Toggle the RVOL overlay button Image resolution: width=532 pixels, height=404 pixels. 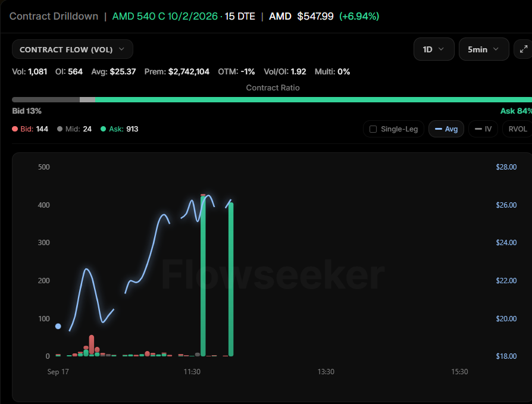pos(517,129)
